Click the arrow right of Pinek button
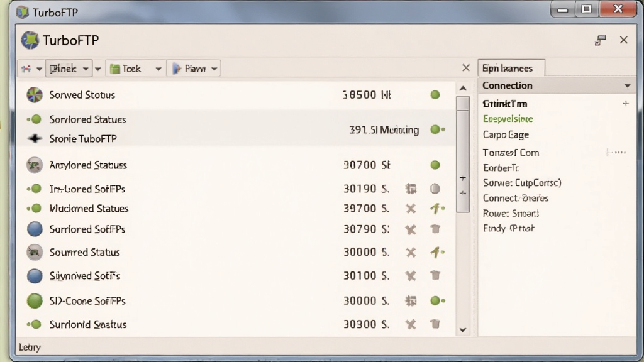This screenshot has width=644, height=362. (x=97, y=69)
